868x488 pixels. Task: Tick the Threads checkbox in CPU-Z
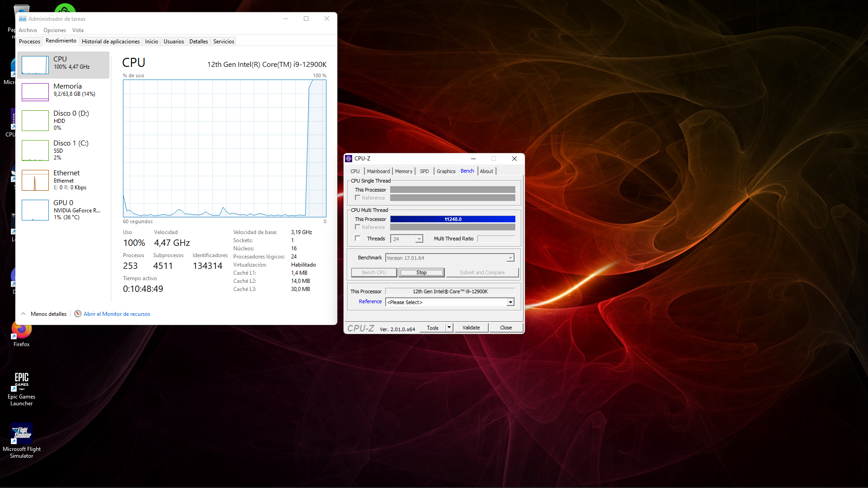(x=358, y=239)
